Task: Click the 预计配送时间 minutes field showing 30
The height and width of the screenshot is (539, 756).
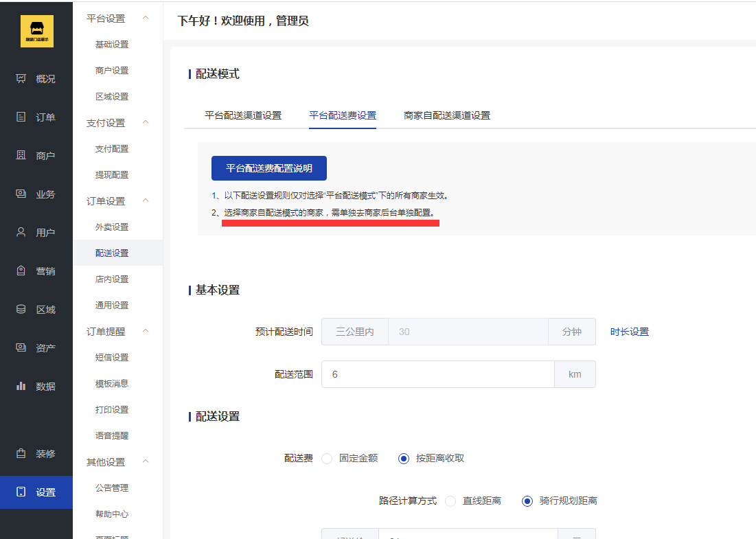Action: point(468,332)
